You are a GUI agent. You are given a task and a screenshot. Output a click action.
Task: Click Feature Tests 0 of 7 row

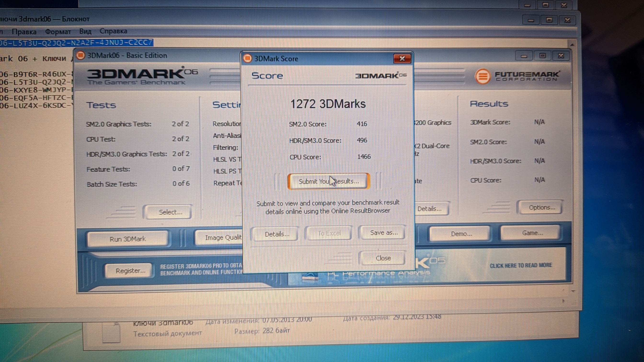click(138, 169)
